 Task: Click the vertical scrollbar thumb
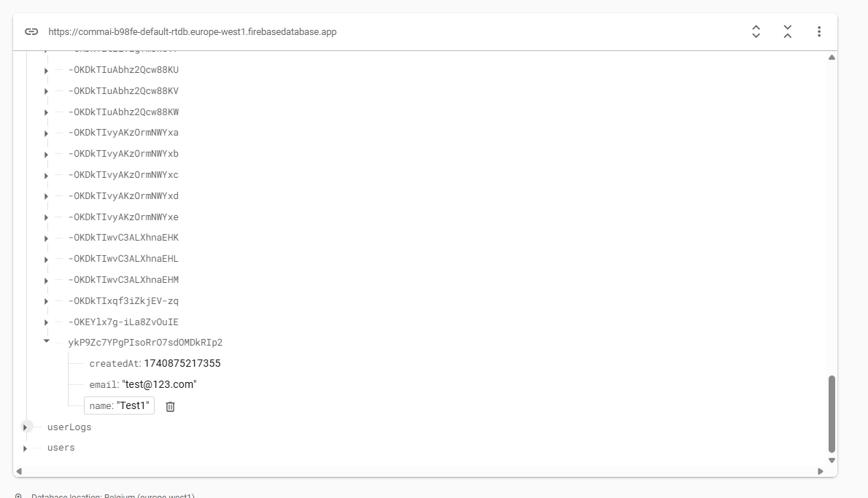(x=832, y=413)
